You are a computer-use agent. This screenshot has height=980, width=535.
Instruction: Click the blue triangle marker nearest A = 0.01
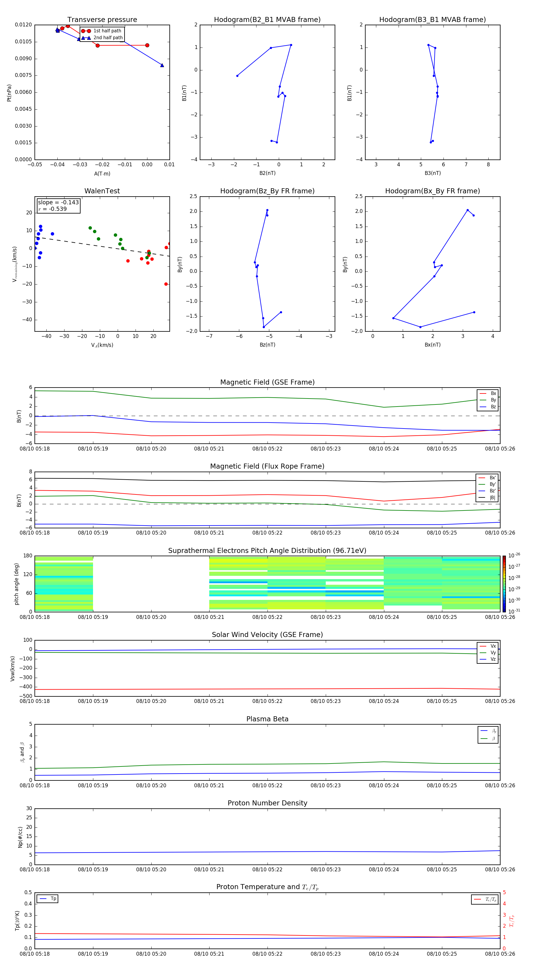point(162,65)
